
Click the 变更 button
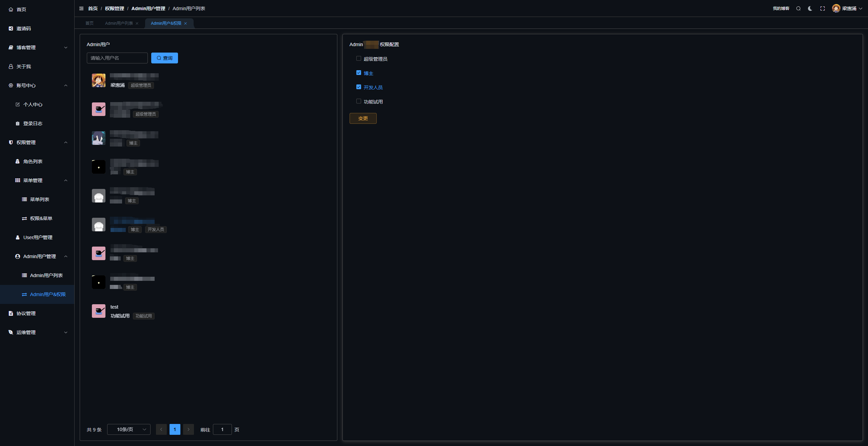(363, 118)
